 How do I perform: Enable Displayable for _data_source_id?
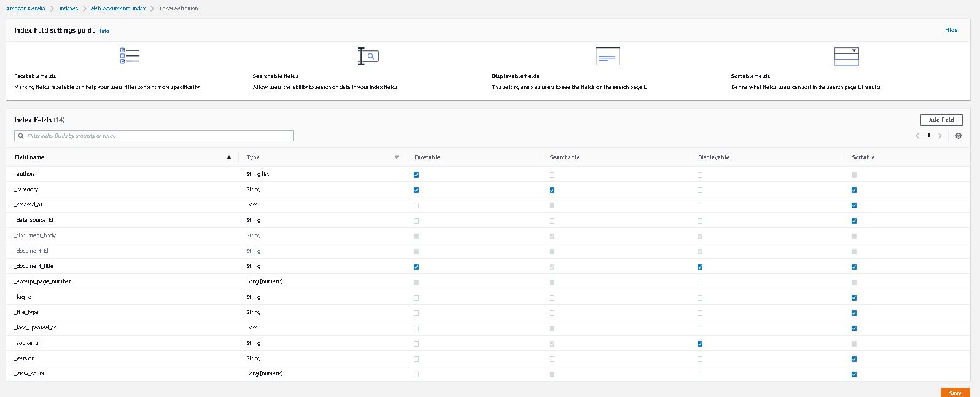pyautogui.click(x=700, y=221)
